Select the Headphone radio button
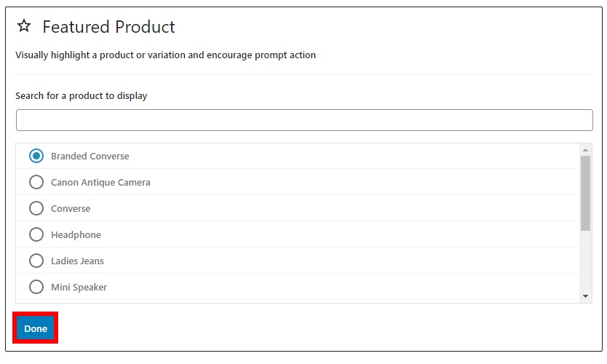 point(36,234)
